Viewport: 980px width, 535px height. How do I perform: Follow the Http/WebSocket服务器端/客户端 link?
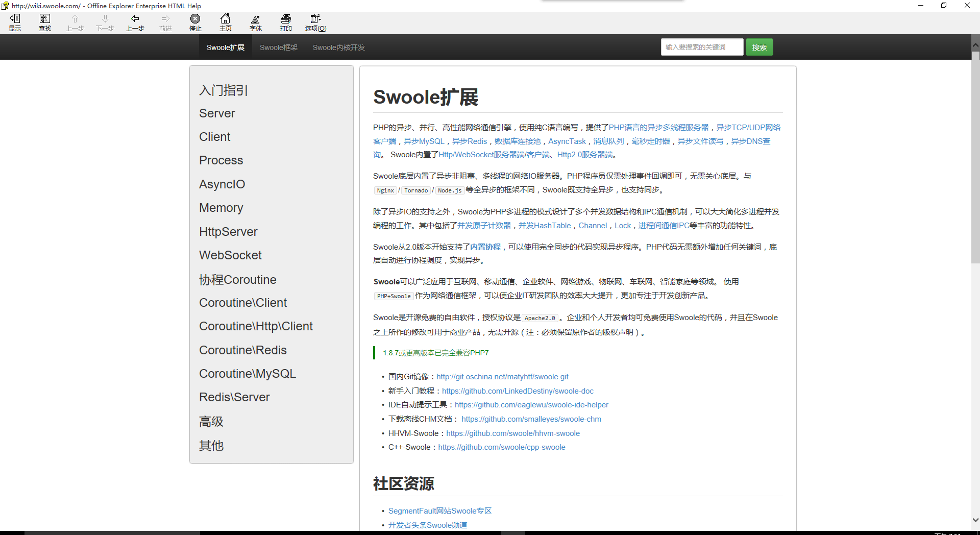coord(494,155)
